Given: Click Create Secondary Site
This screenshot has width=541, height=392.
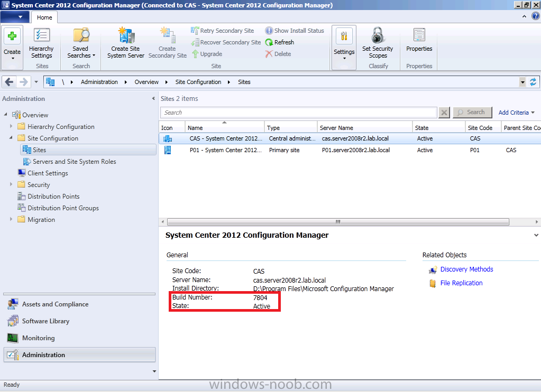Looking at the screenshot, I should click(167, 43).
